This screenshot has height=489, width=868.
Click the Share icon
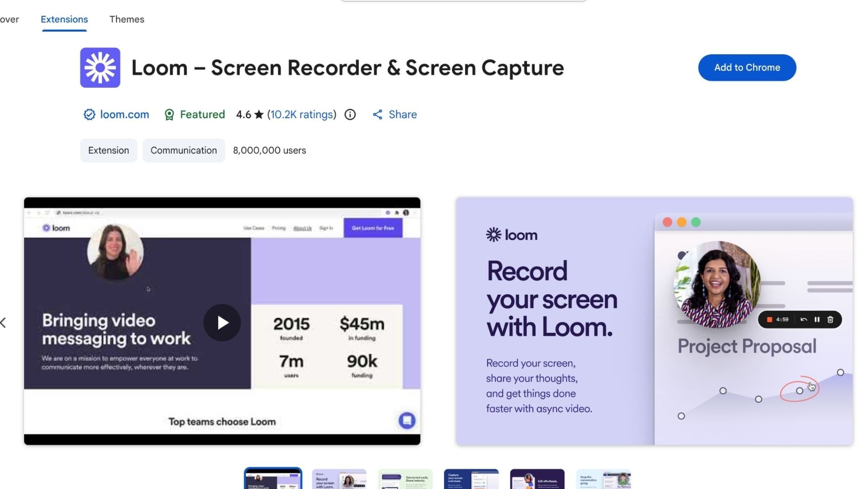(x=377, y=115)
